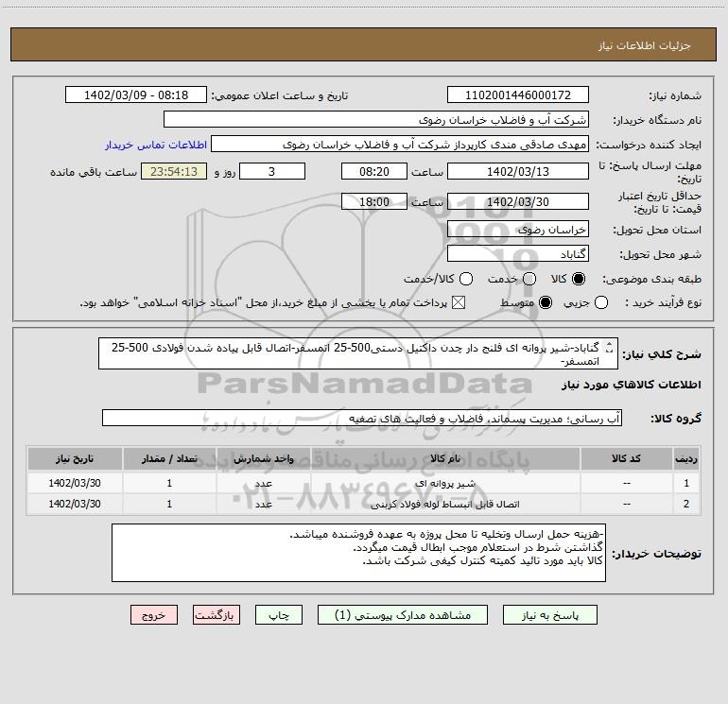Click the 18:00 time field

[x=374, y=201]
